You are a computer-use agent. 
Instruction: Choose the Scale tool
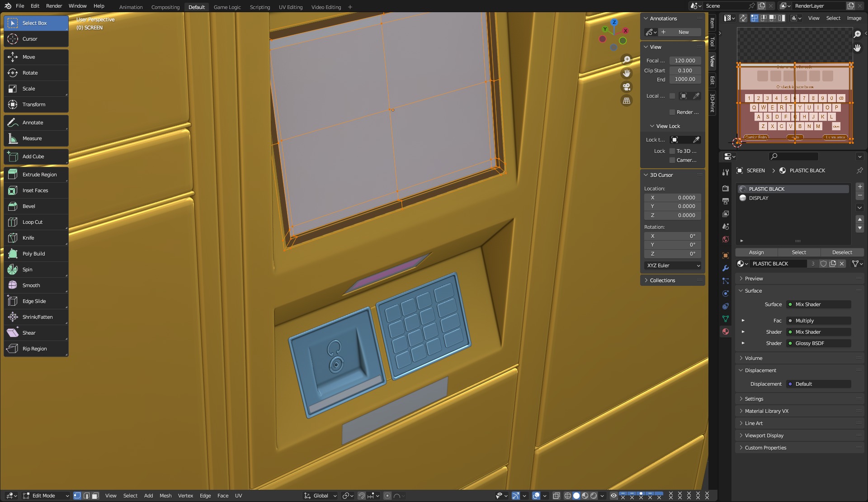36,89
